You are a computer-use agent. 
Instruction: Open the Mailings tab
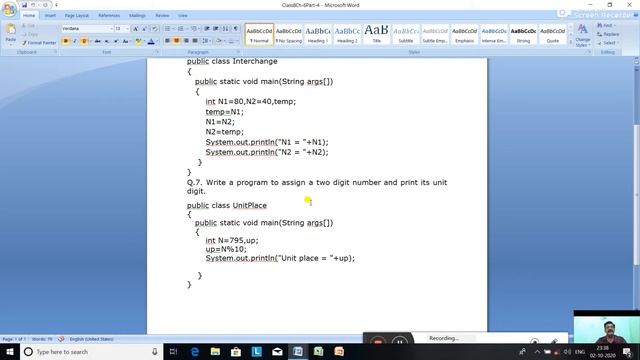point(137,16)
